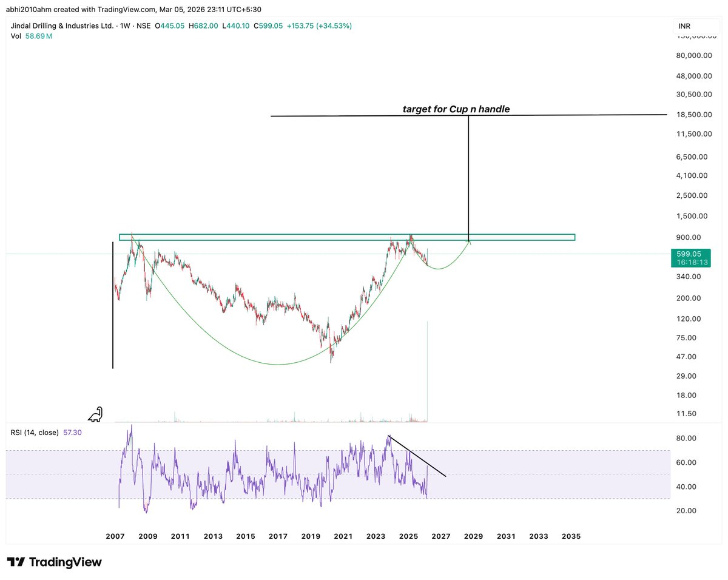The width and height of the screenshot is (728, 580).
Task: Click the dinosaur doodle above the volume bars
Action: pos(95,414)
